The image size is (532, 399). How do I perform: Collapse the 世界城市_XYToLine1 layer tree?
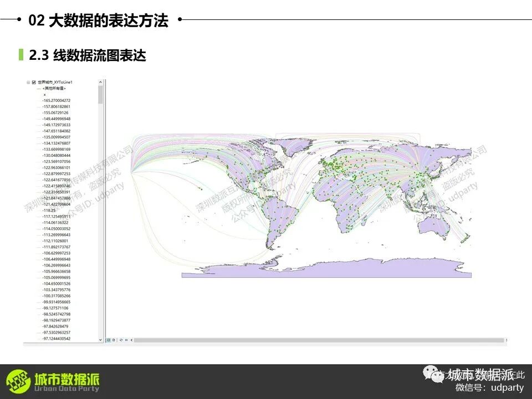click(28, 82)
